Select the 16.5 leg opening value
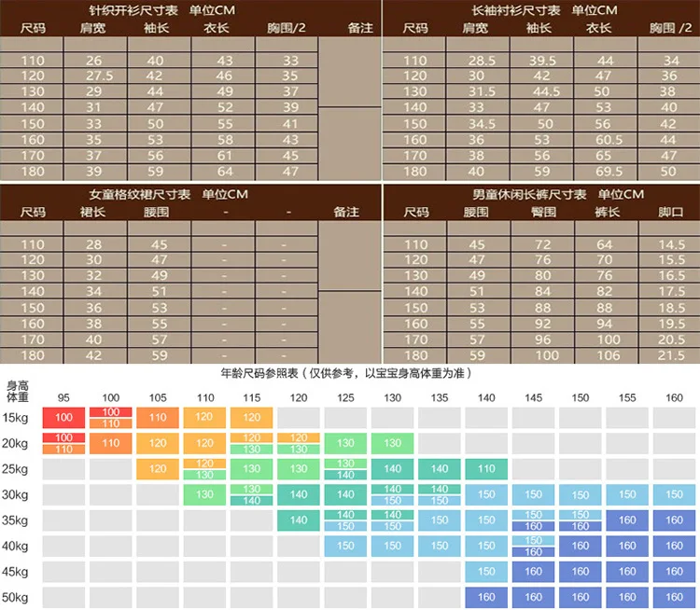Viewport: 700px width, 610px height. 671,275
